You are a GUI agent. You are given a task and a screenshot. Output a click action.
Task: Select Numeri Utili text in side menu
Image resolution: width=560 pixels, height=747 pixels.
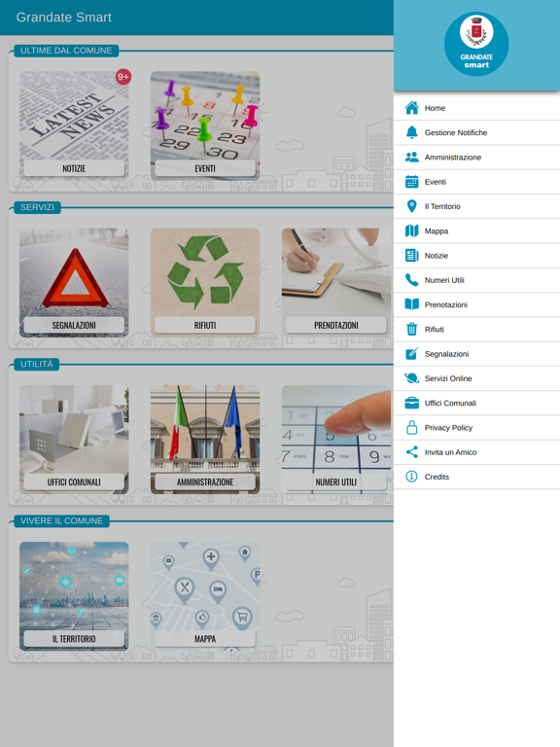[443, 280]
